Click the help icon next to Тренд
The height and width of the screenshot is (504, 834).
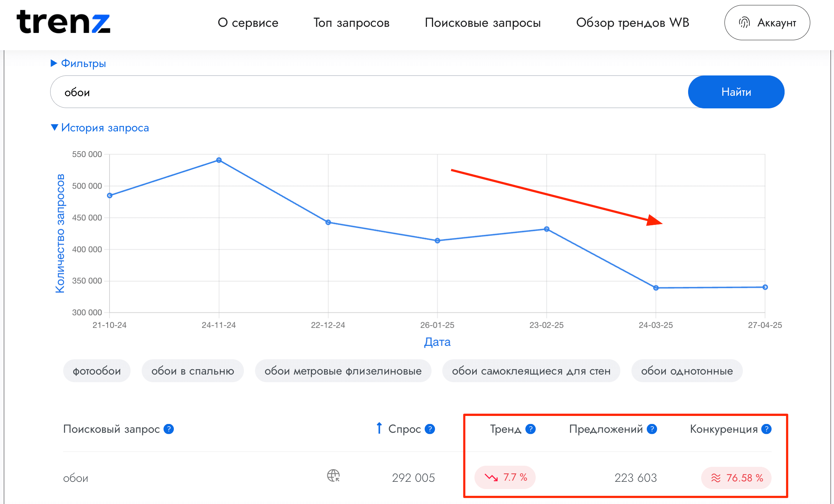click(x=530, y=429)
